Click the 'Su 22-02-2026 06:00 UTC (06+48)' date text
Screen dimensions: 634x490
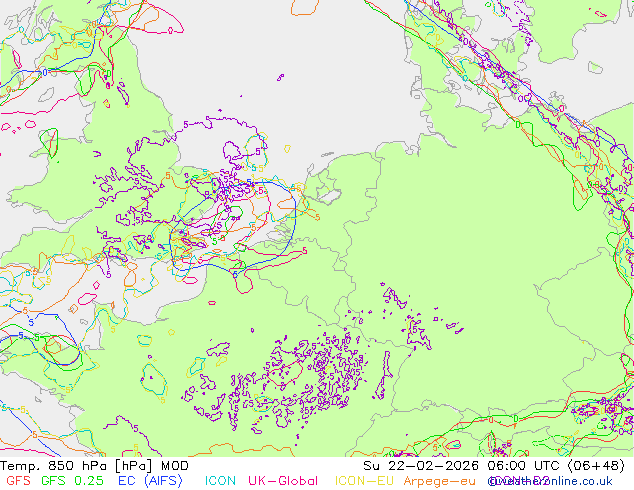(x=494, y=466)
